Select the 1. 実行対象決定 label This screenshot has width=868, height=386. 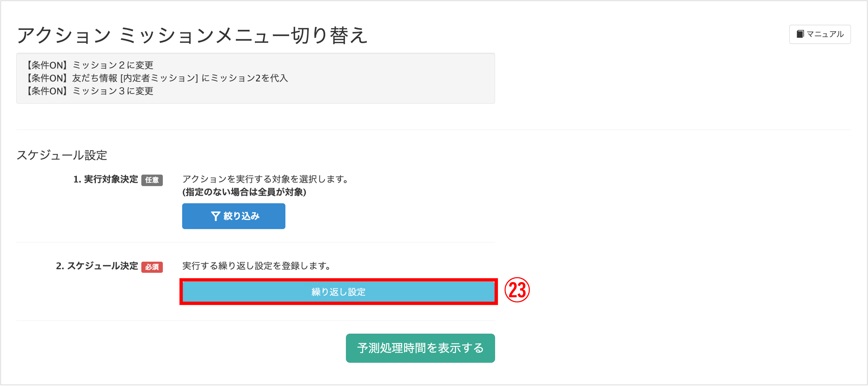pyautogui.click(x=105, y=179)
